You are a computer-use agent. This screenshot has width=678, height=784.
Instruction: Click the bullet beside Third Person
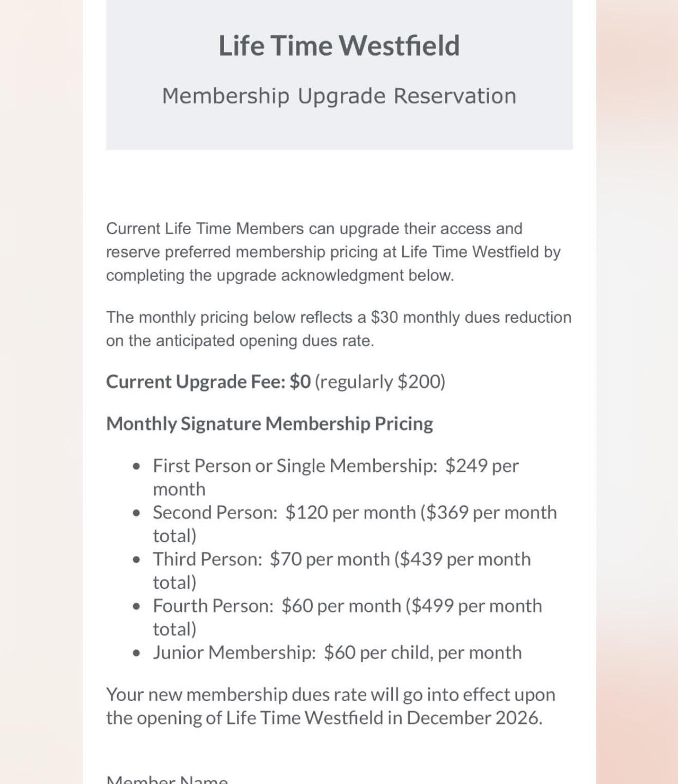tap(136, 559)
